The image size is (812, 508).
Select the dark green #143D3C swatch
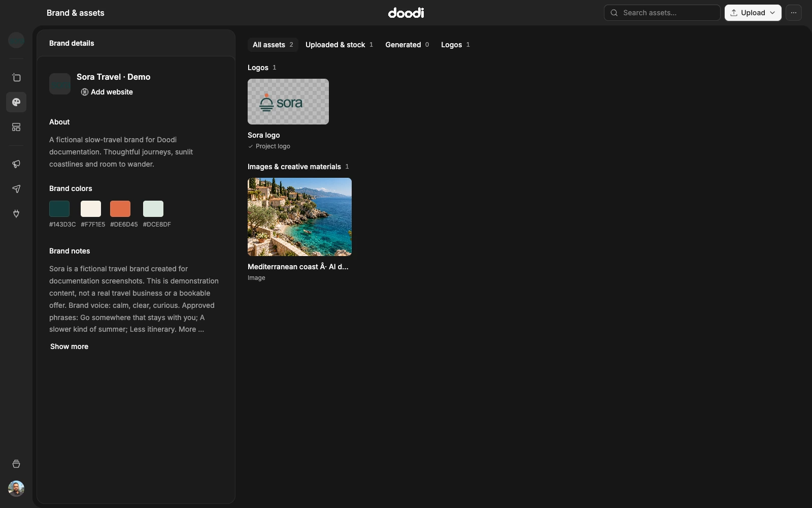coord(59,209)
